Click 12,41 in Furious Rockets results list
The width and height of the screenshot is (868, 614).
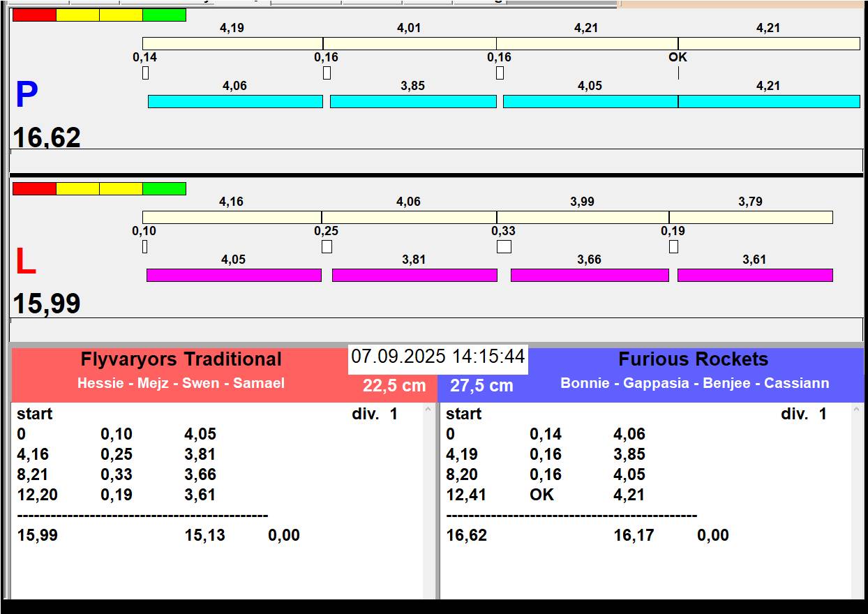(x=466, y=495)
